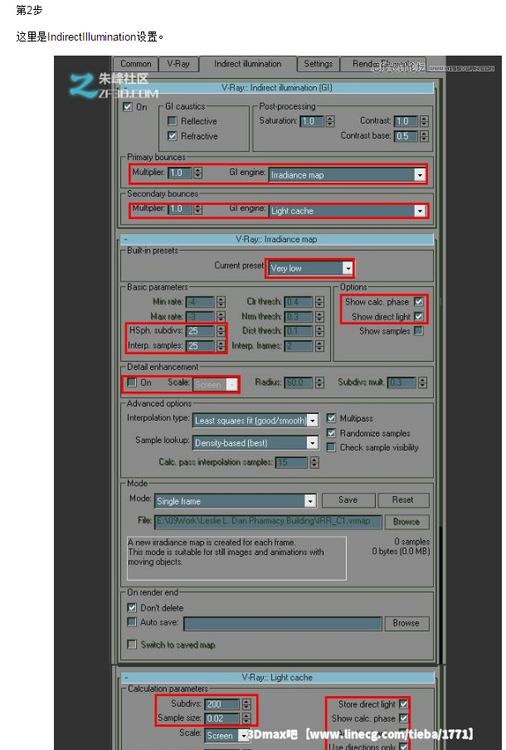506x750 pixels.
Task: Click the Auto save path field
Action: (x=283, y=623)
